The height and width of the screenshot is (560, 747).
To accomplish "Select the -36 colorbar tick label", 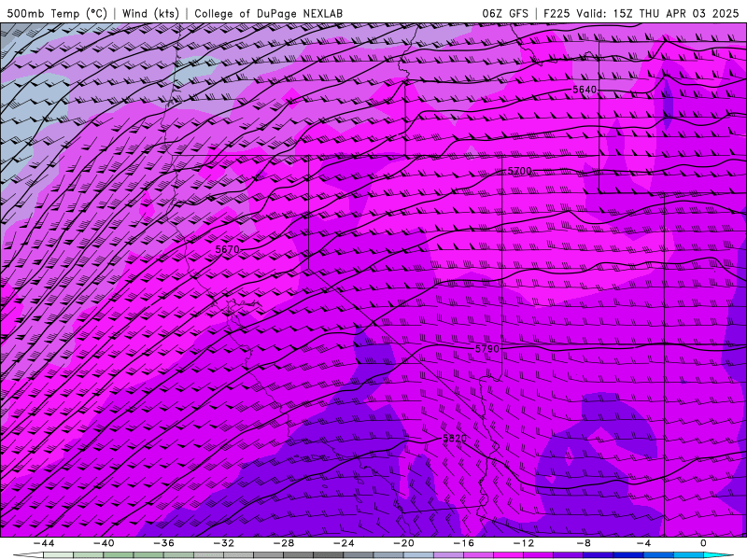I will (x=164, y=543).
